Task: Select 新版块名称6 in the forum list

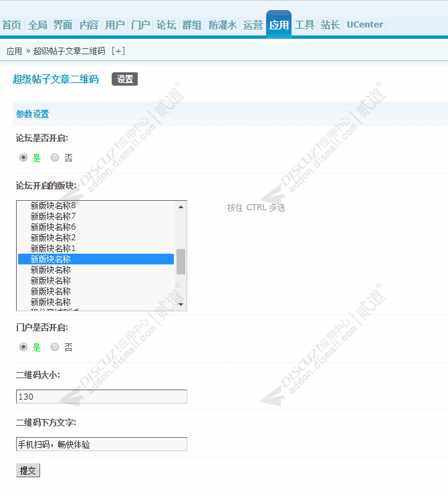Action: point(96,227)
